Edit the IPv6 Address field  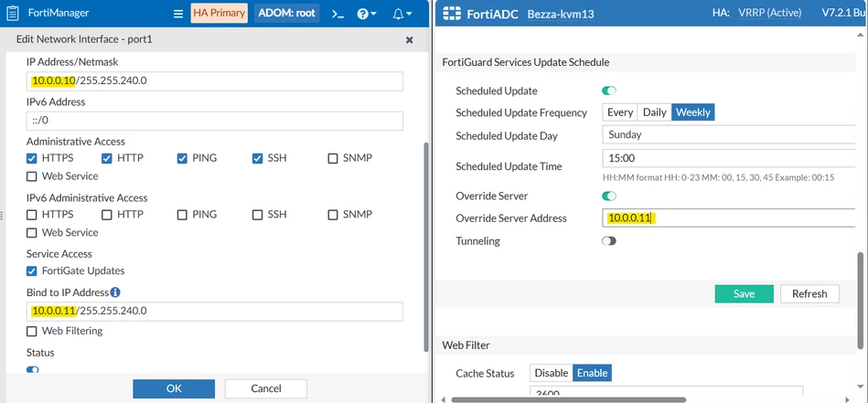point(215,121)
